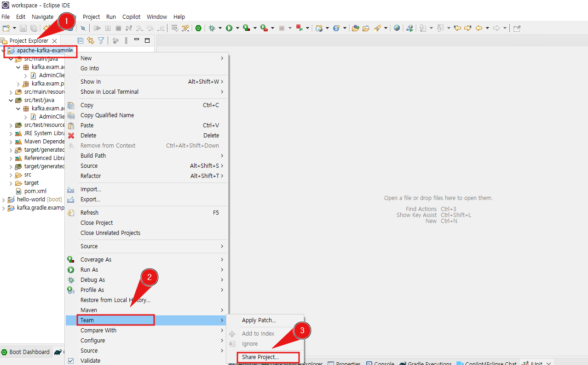The width and height of the screenshot is (588, 365).
Task: Open the Run configurations dropdown arrow
Action: (237, 28)
